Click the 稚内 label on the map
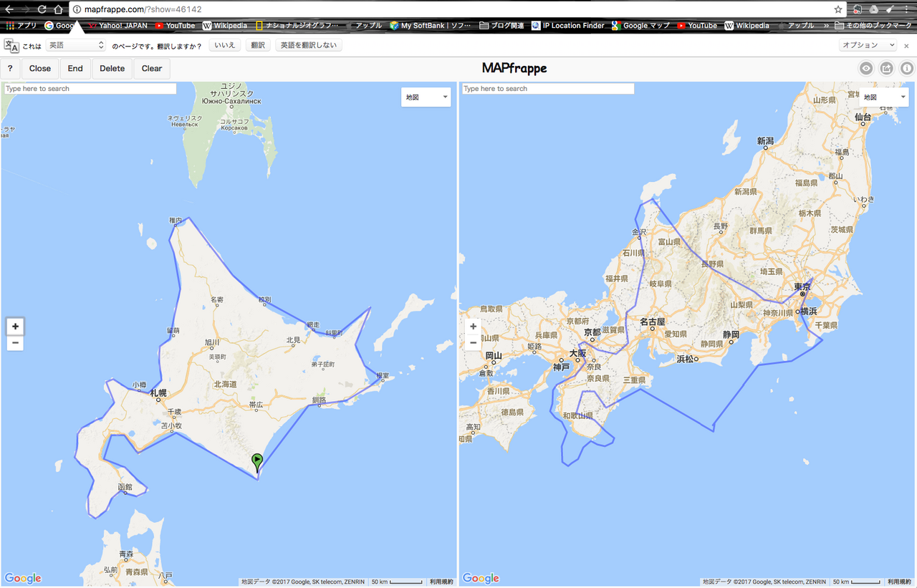917x588 pixels. click(x=176, y=221)
